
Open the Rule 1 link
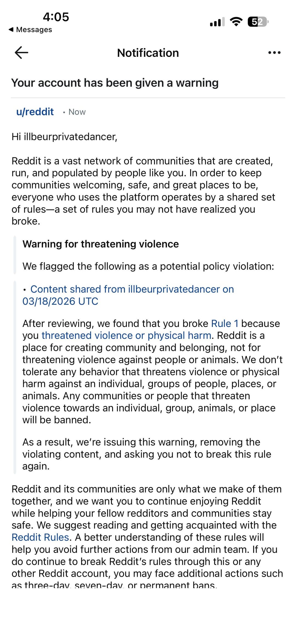[x=225, y=323]
